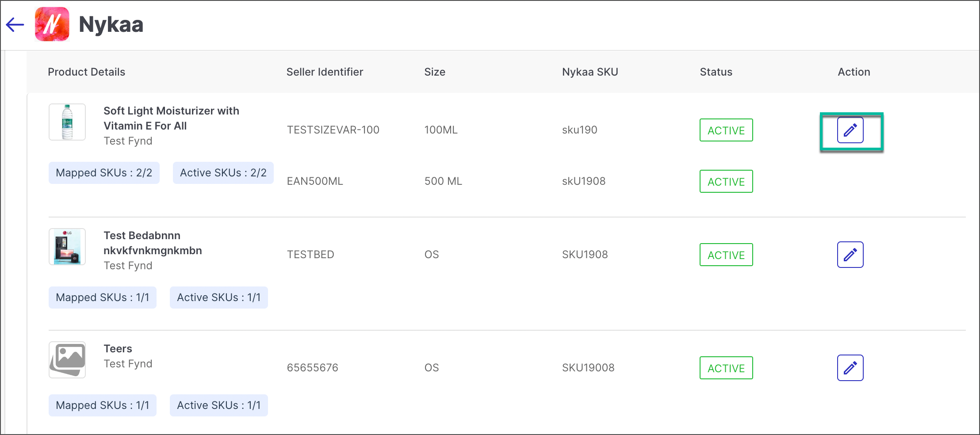The image size is (980, 435).
Task: Edit the Soft Light Moisturizer product mapping
Action: tap(850, 130)
